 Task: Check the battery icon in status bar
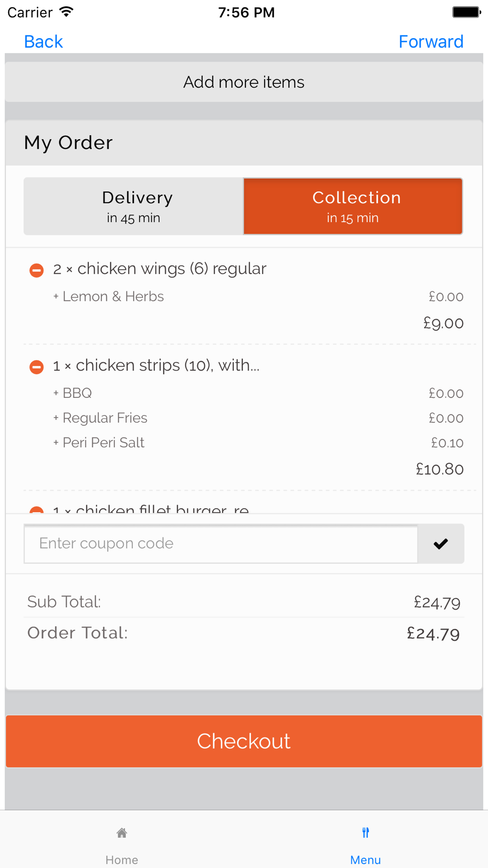pyautogui.click(x=467, y=12)
